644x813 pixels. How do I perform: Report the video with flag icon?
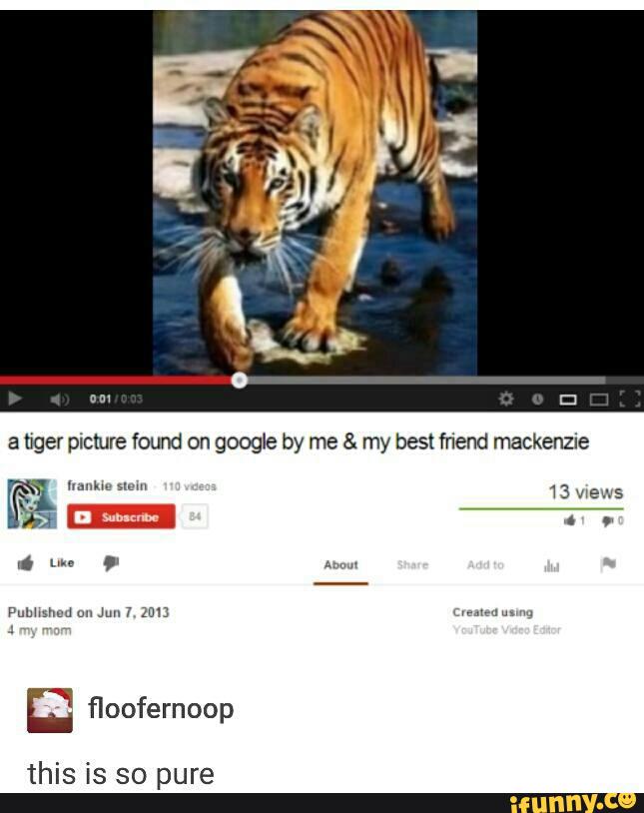pos(608,564)
